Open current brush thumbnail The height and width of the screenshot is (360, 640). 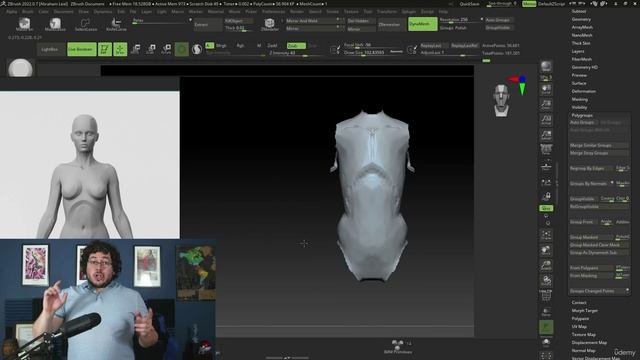tap(20, 67)
